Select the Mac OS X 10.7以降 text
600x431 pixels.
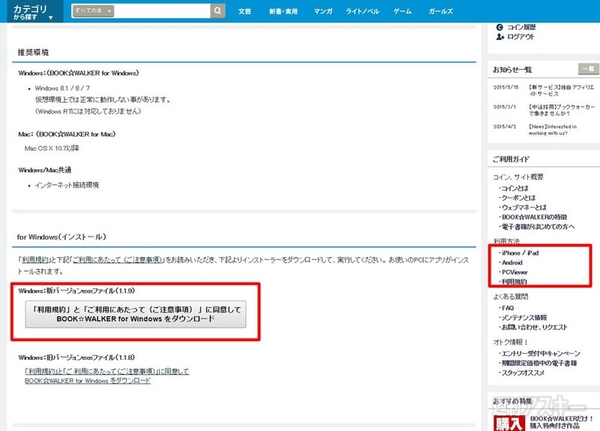[x=52, y=148]
